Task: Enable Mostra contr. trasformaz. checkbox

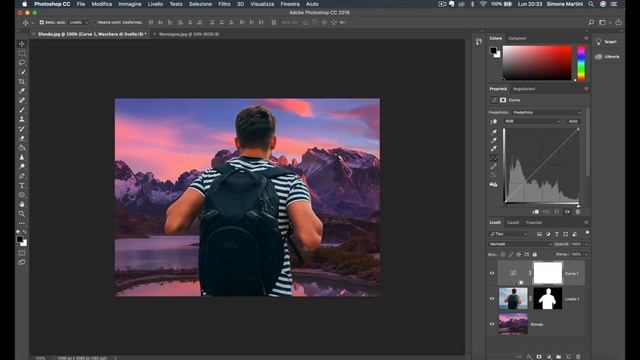Action: pyautogui.click(x=95, y=22)
